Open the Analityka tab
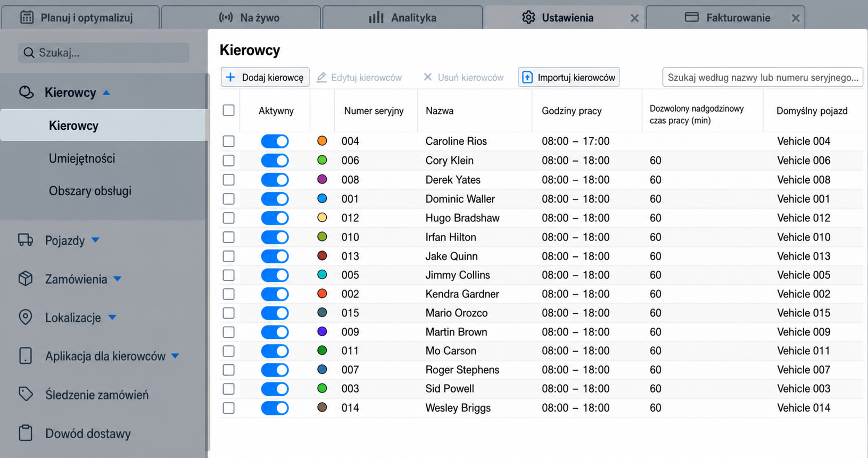The width and height of the screenshot is (868, 458). [x=403, y=18]
